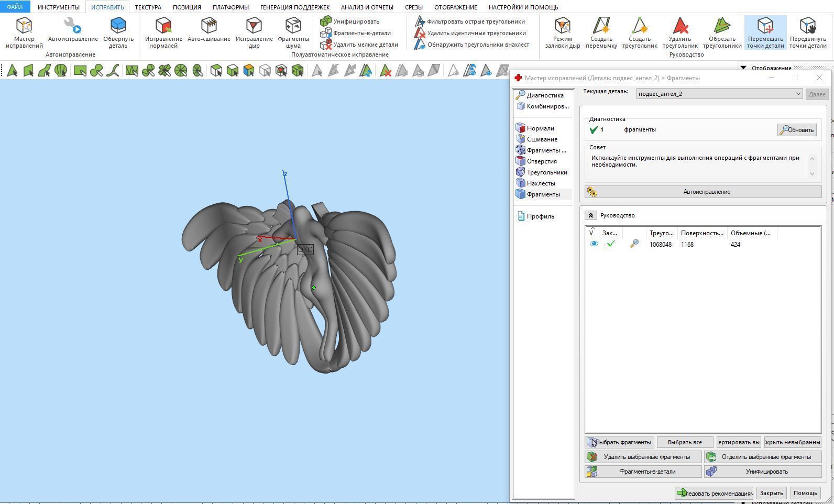The image size is (834, 504).
Task: Switch to ПОЗИЦИЯ tab
Action: (x=187, y=7)
